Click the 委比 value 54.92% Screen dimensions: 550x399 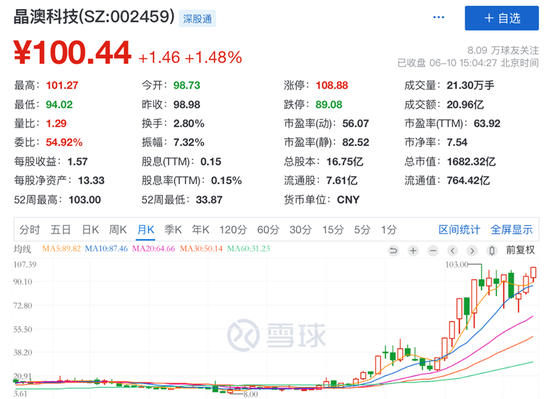[64, 142]
